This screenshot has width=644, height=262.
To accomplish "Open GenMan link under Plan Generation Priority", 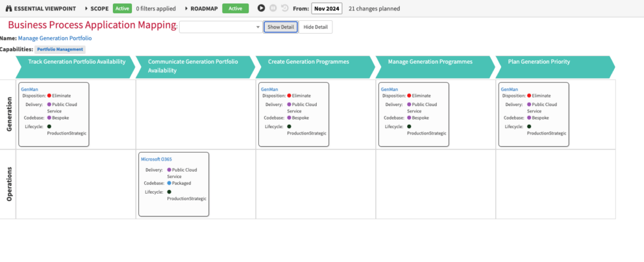I will (509, 89).
